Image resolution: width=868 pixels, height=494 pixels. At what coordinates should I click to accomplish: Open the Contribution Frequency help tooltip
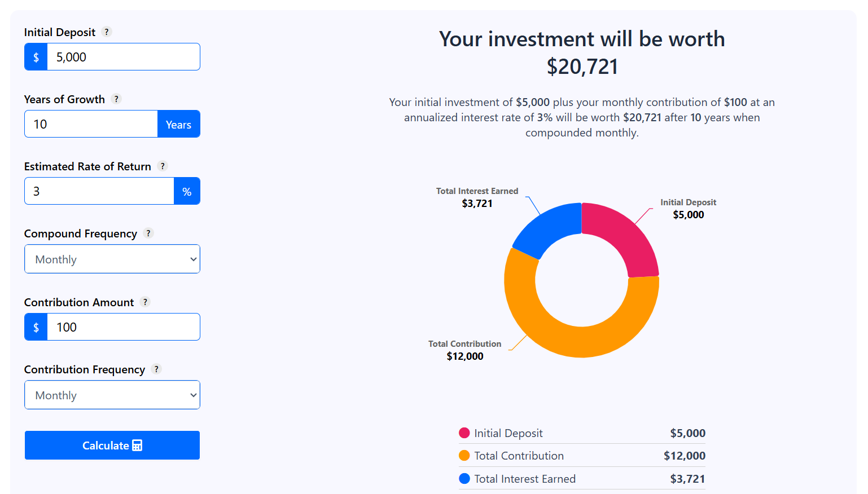[x=156, y=369]
